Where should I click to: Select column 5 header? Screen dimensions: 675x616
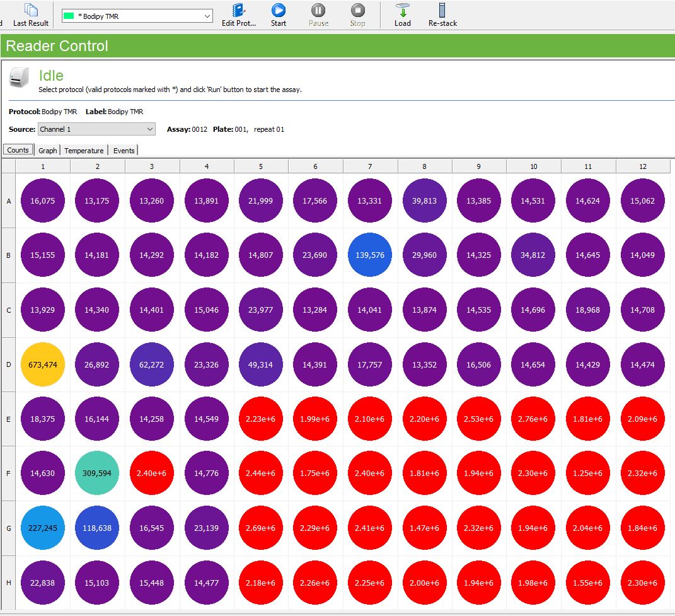pyautogui.click(x=261, y=166)
